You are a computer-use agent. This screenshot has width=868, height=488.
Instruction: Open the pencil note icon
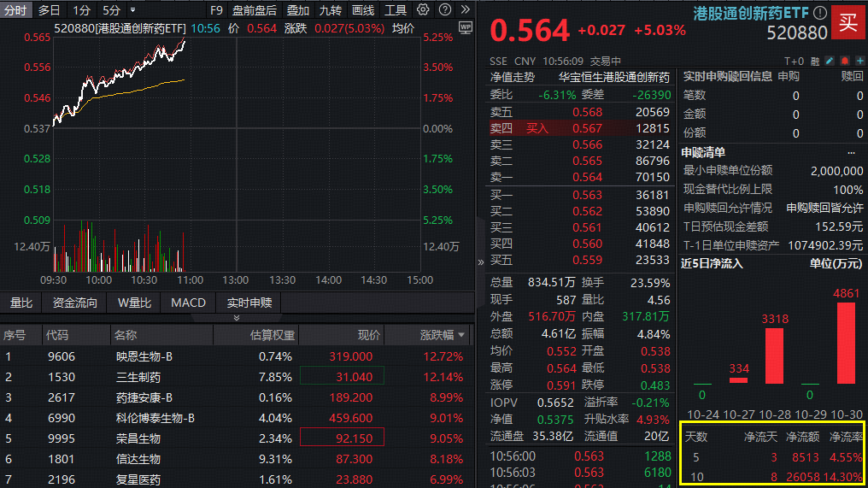(x=829, y=62)
